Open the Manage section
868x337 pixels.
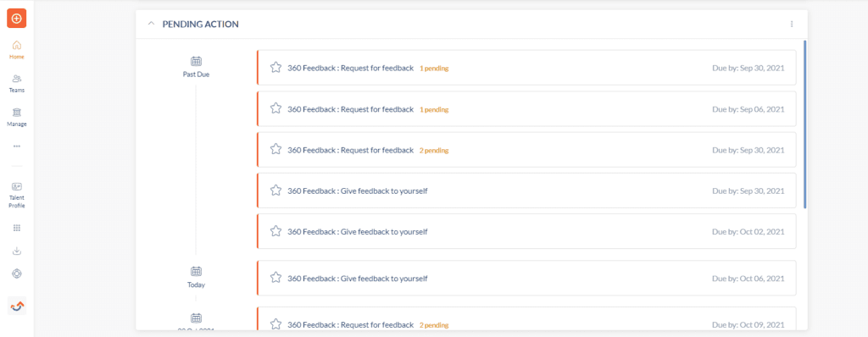(17, 118)
